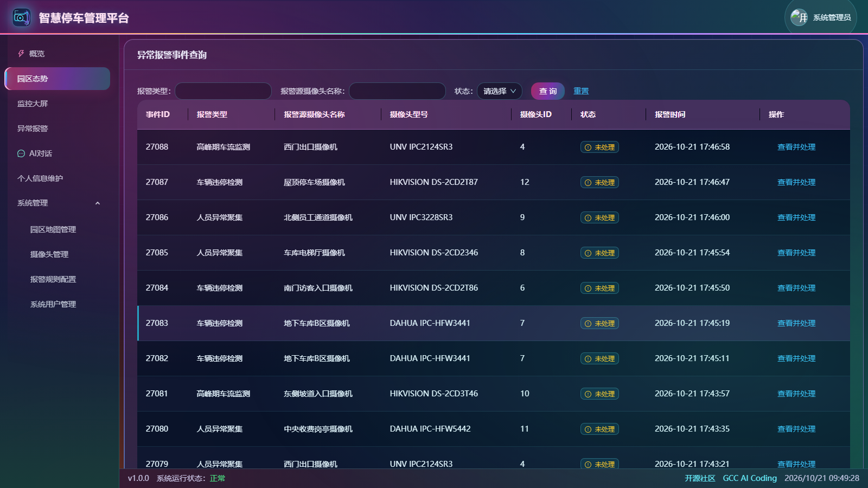Collapse the 系统管理 menu chevron
The height and width of the screenshot is (488, 868).
pos(98,203)
